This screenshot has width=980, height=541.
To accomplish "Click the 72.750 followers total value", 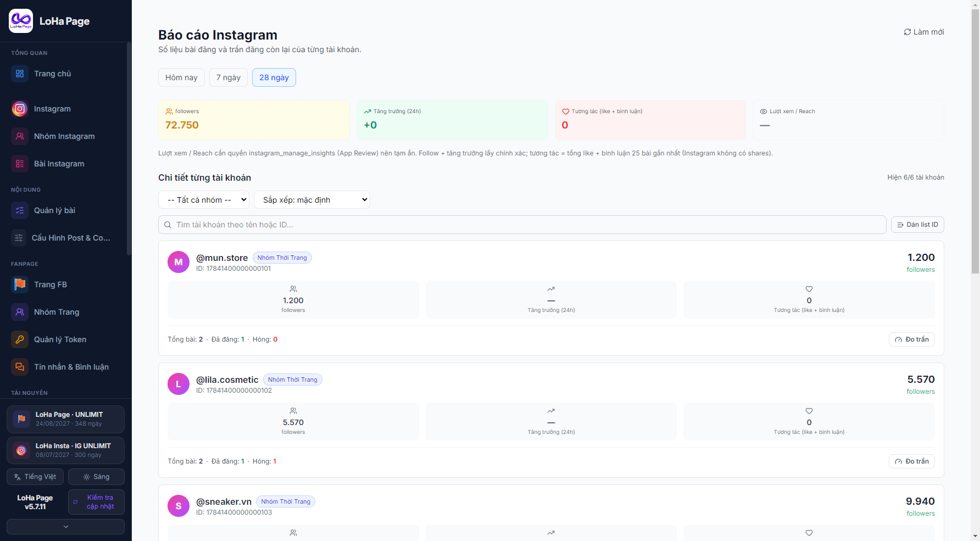I will (182, 125).
